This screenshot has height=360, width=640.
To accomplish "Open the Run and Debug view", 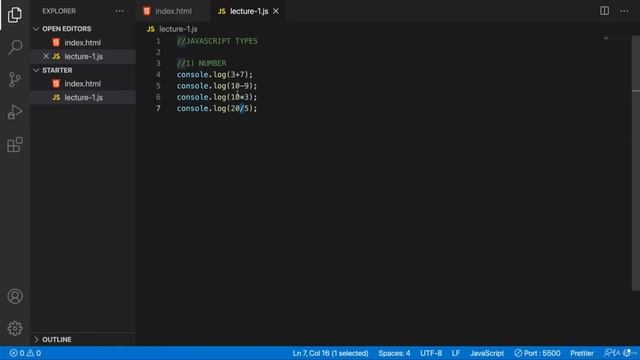I will pos(15,112).
